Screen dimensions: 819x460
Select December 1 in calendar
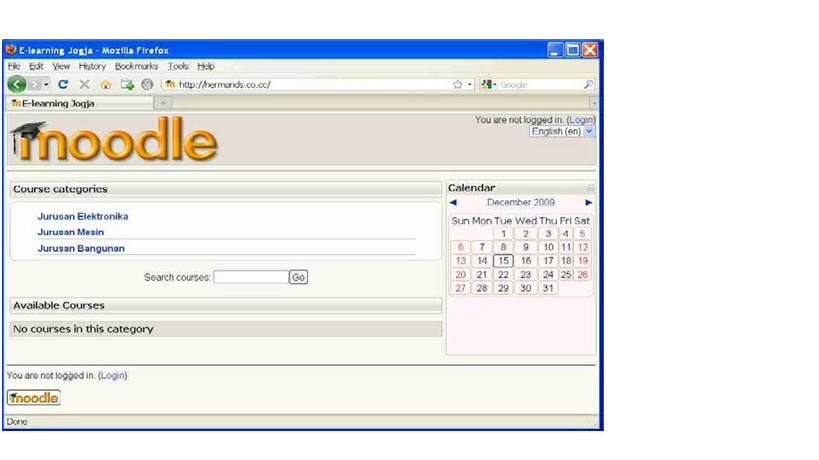coord(503,233)
